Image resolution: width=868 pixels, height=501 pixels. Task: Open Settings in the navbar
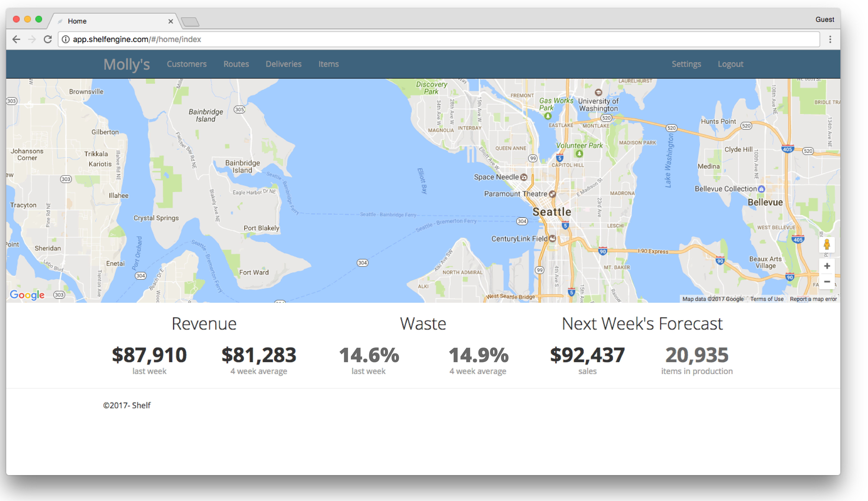686,64
